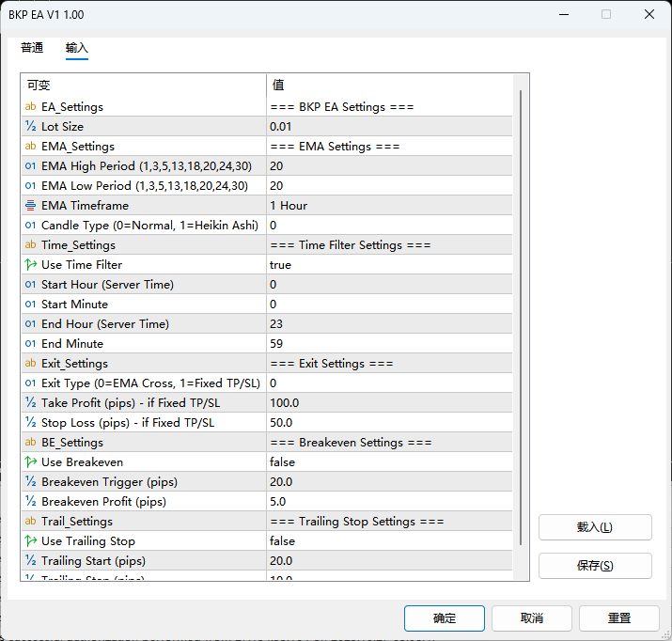Screen dimensions: 672x641
Task: Click the fraction icon next to Lot Size
Action: pyautogui.click(x=31, y=127)
